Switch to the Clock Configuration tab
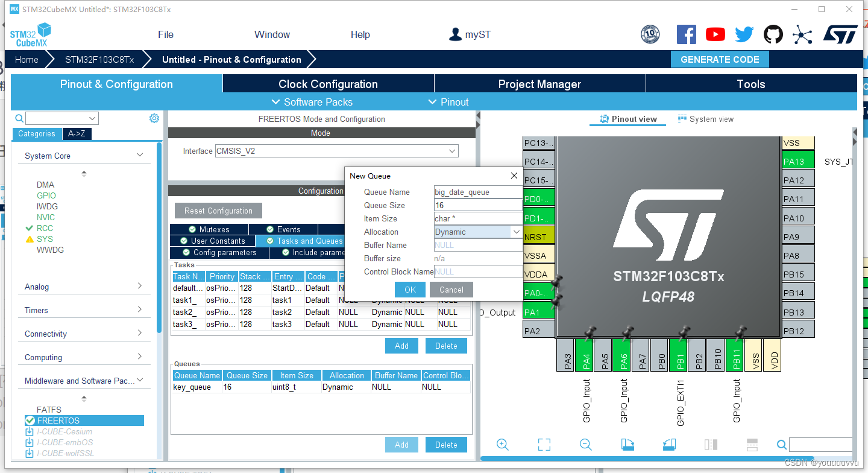Screen dimensions: 868x473 point(329,84)
